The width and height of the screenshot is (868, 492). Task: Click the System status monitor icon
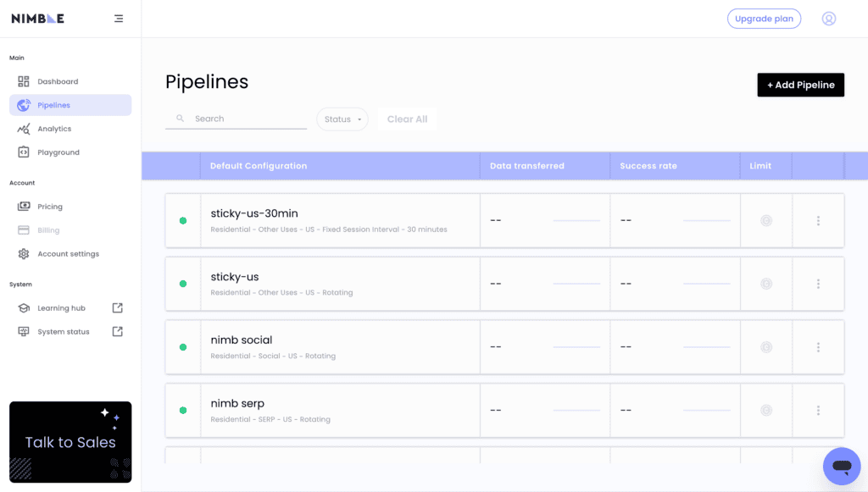pos(23,332)
